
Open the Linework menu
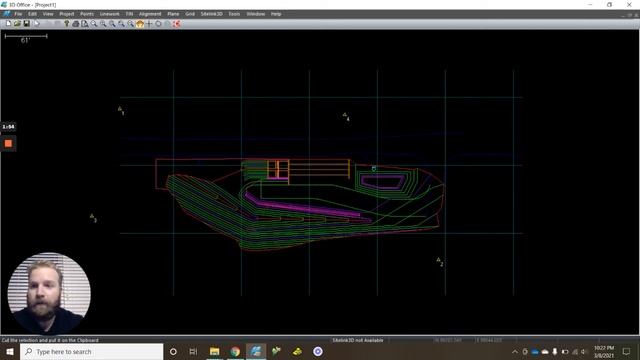(109, 14)
